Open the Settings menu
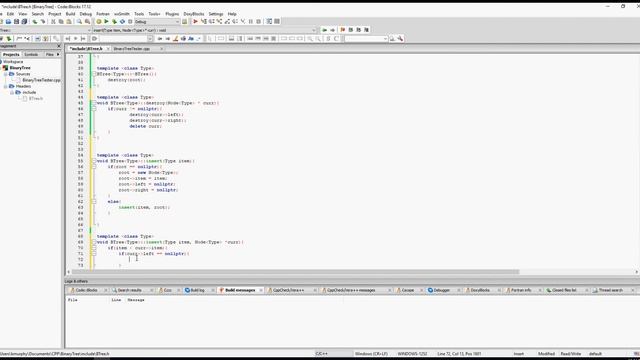 coord(216,14)
